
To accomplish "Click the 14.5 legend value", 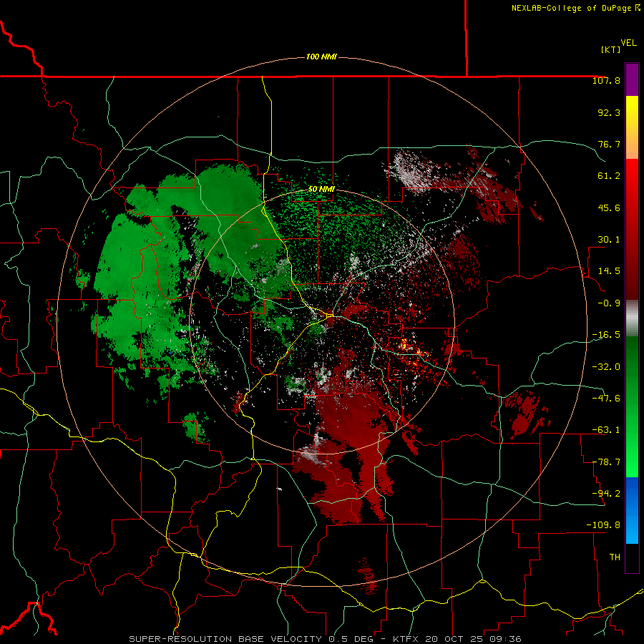I will 609,271.
